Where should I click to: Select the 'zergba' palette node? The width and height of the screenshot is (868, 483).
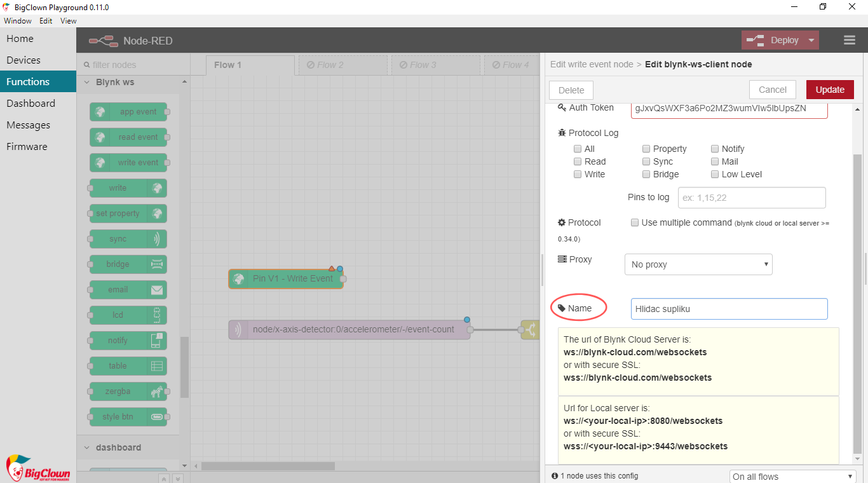[128, 391]
